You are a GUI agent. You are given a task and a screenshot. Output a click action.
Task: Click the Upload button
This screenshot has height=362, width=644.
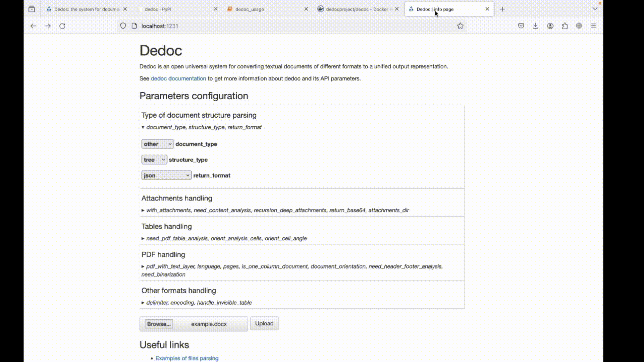pos(264,323)
